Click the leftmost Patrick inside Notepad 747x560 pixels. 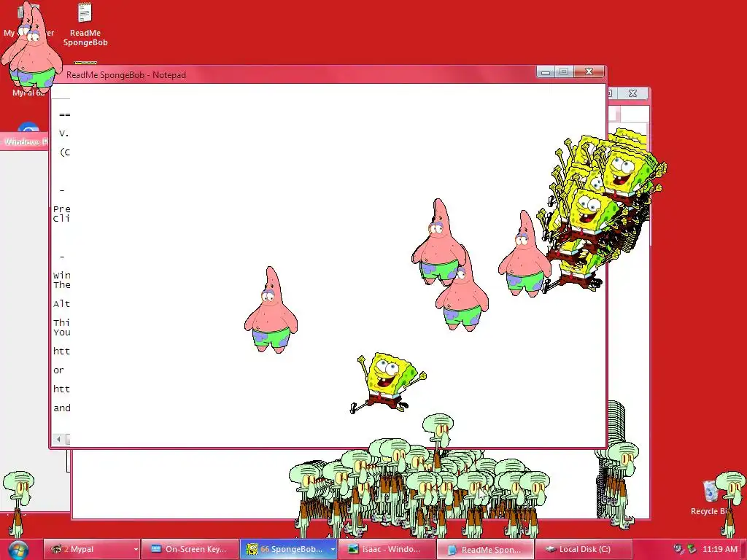pyautogui.click(x=271, y=310)
